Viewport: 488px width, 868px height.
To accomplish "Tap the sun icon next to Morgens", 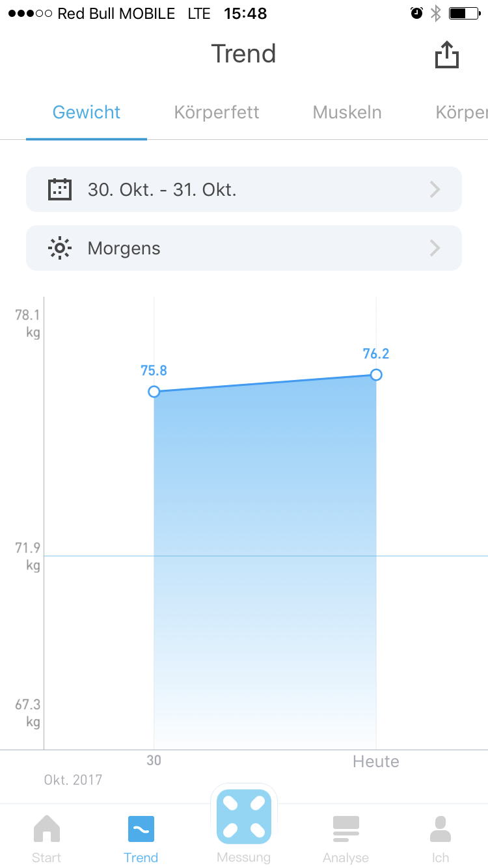I will [60, 248].
